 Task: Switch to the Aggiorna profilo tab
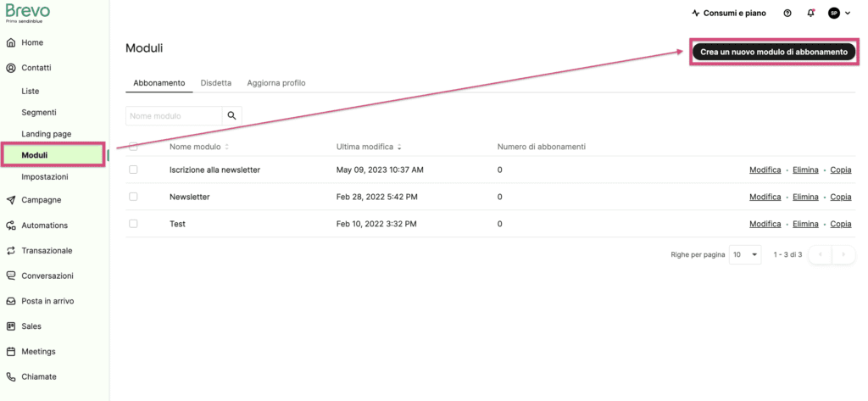tap(275, 83)
